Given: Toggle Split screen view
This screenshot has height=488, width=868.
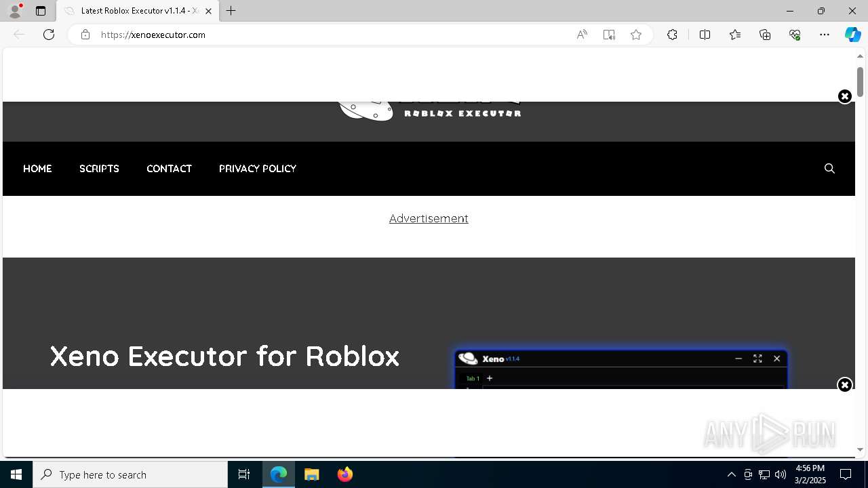Looking at the screenshot, I should tap(705, 35).
